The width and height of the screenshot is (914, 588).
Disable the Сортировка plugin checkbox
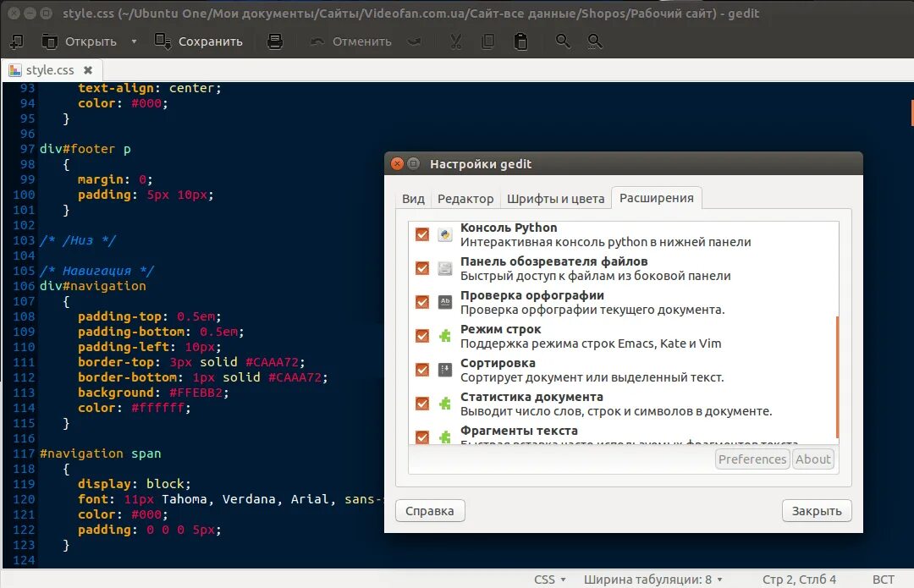pos(421,369)
